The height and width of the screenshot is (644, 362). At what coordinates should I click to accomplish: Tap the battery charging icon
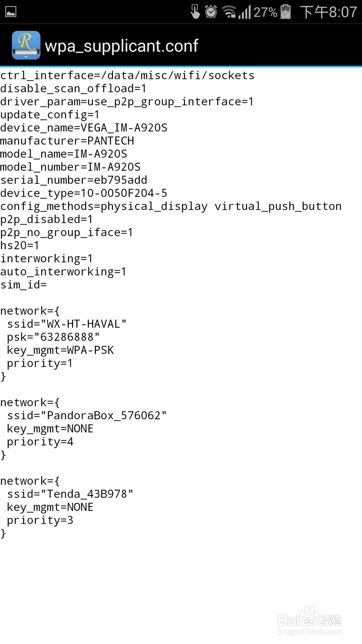286,12
